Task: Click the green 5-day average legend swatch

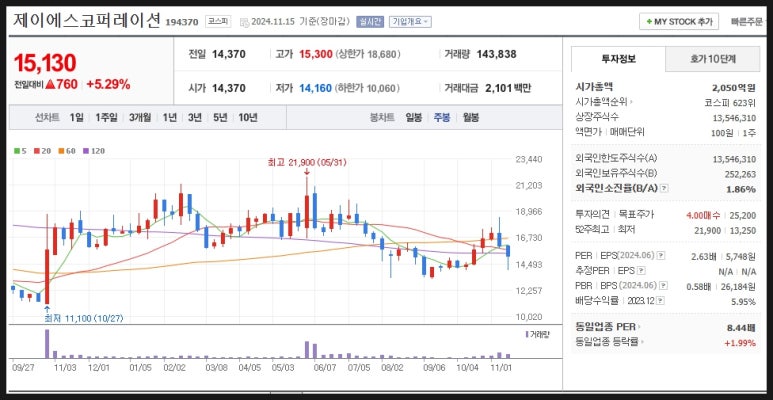Action: click(x=17, y=151)
